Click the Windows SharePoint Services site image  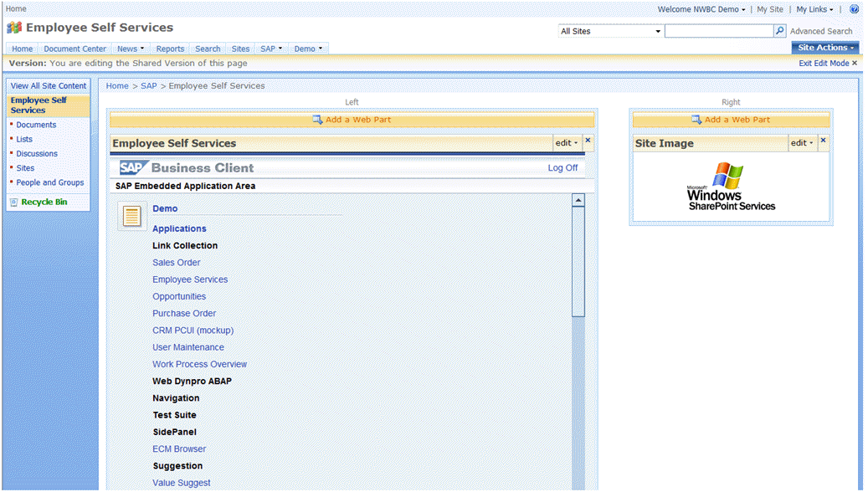[x=731, y=185]
